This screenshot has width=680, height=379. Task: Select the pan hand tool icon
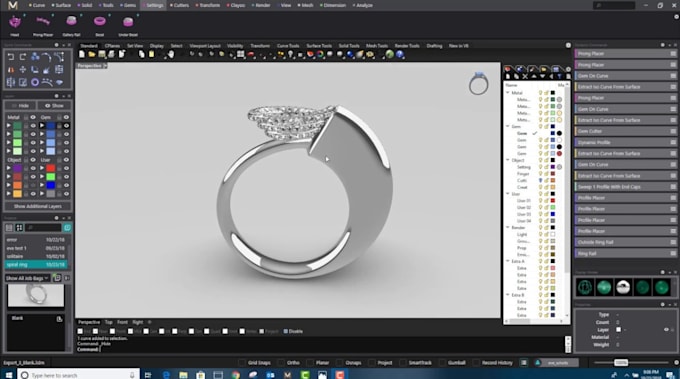tap(171, 54)
